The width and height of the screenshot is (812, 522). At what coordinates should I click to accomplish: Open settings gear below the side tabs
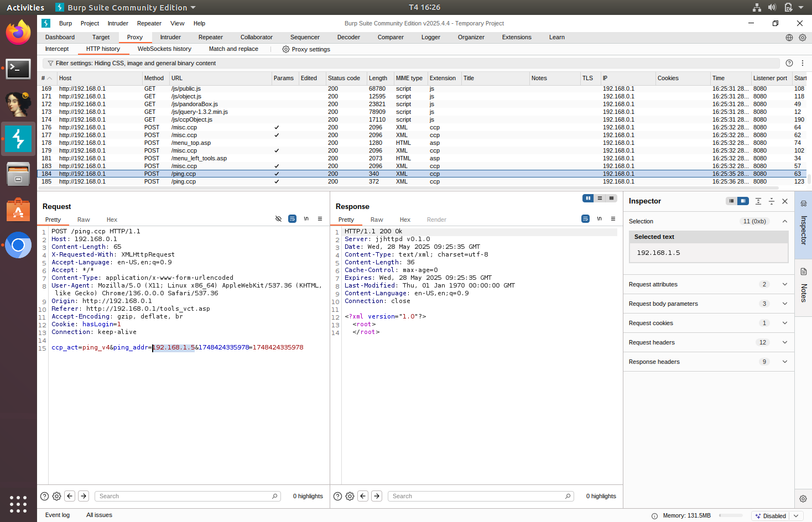(x=803, y=499)
